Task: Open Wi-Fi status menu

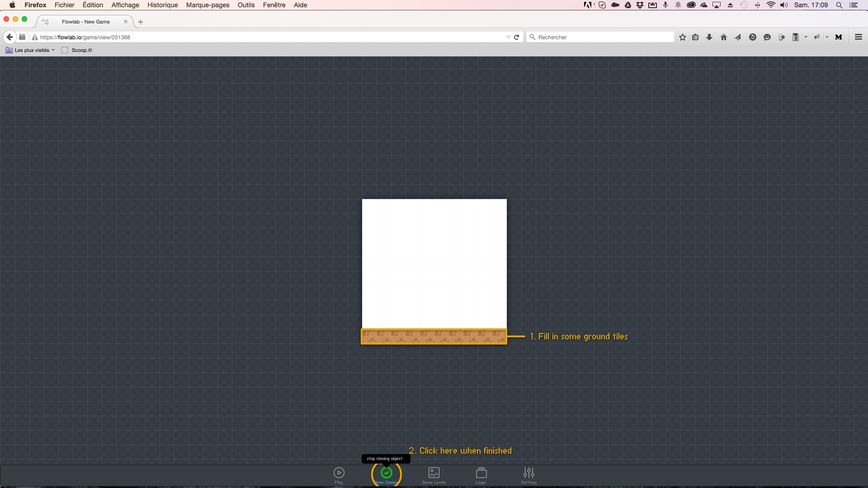Action: click(x=771, y=5)
